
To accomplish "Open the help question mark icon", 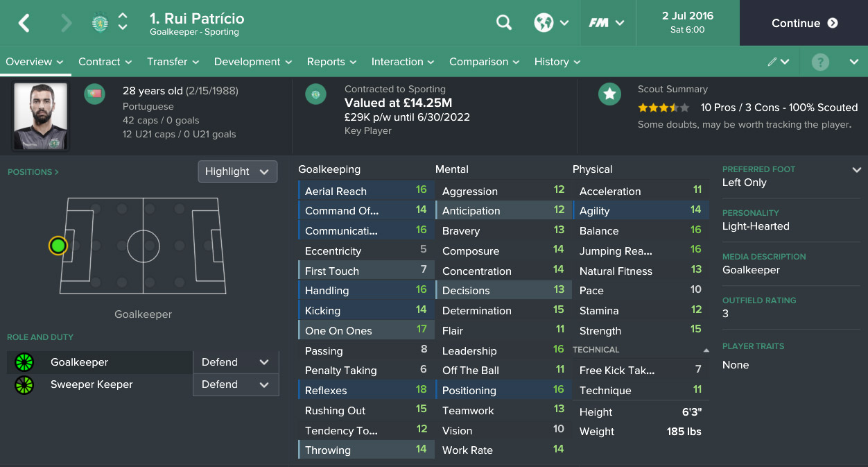I will click(x=820, y=62).
